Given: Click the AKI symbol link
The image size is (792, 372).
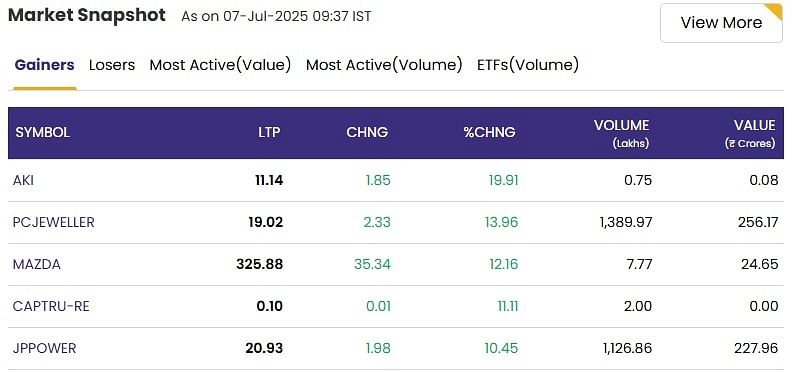Looking at the screenshot, I should [23, 180].
